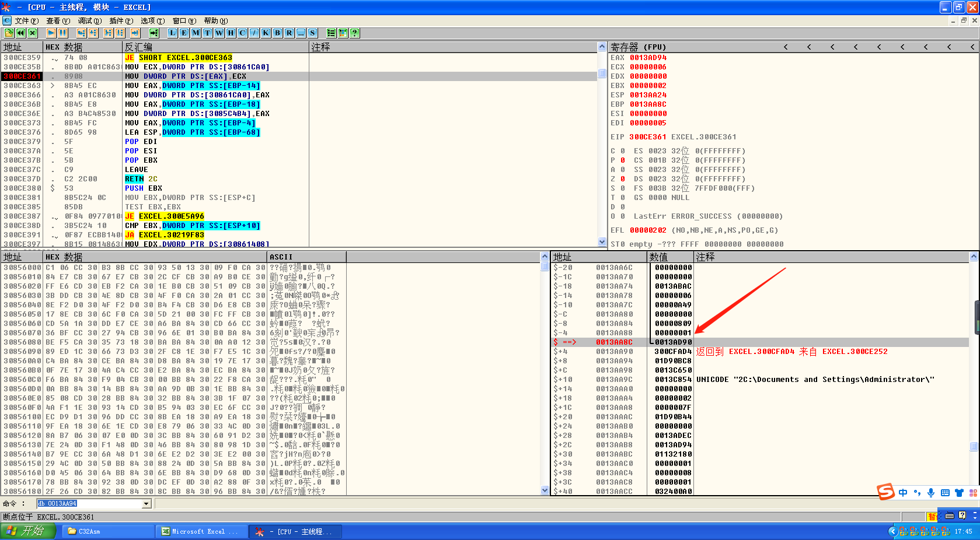The image size is (980, 540).
Task: Click the debugging options list icon
Action: 332,33
